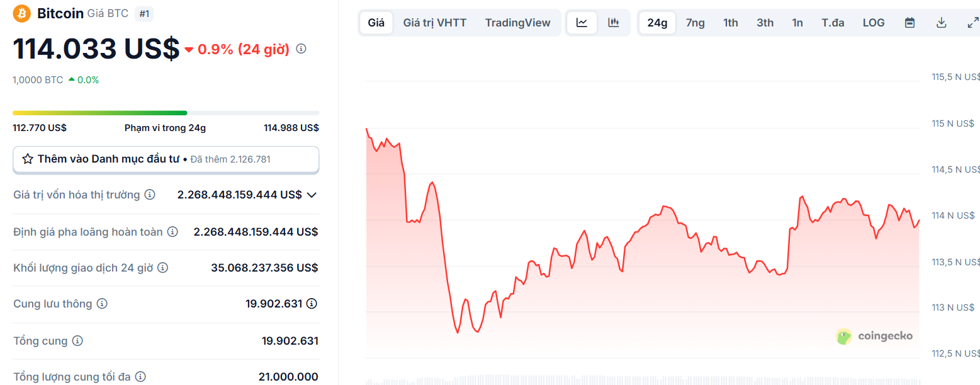Image resolution: width=980 pixels, height=385 pixels.
Task: Download the chart data
Action: 942,23
